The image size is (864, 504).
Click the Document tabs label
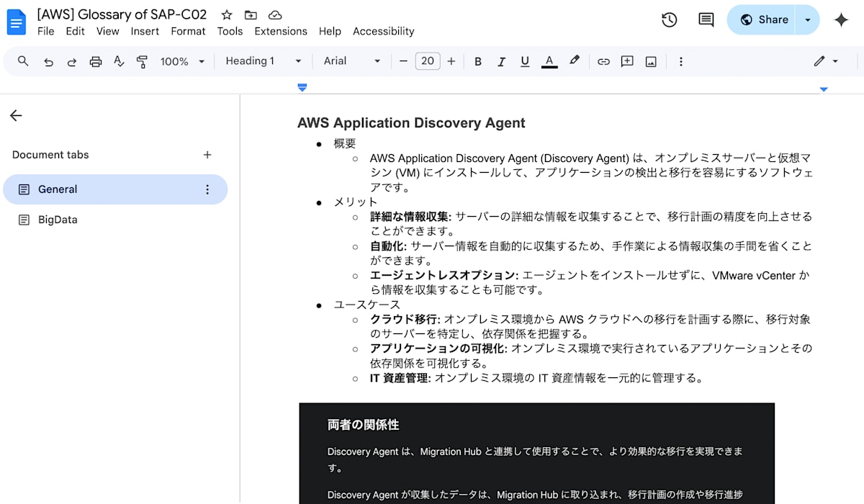[x=50, y=155]
